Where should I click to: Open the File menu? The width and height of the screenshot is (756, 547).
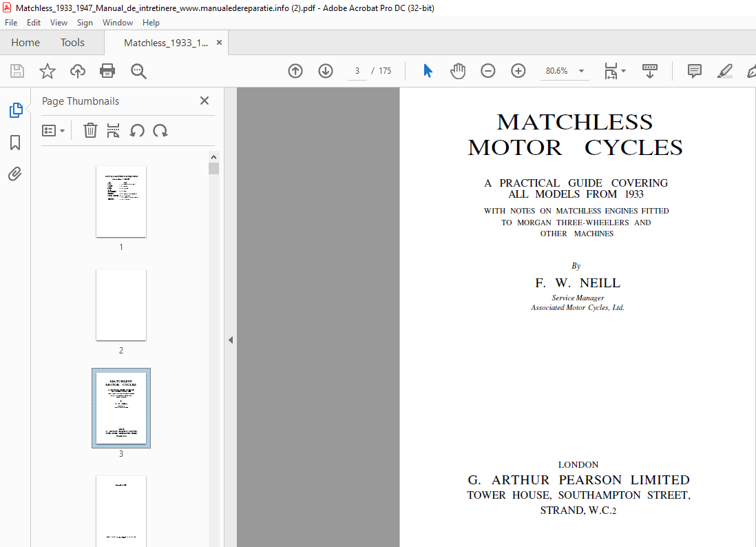coord(10,23)
